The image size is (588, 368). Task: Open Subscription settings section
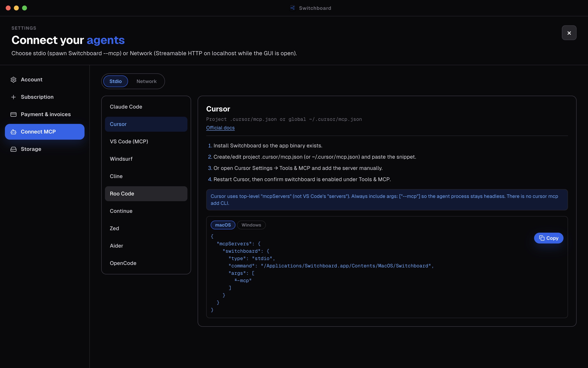(x=45, y=97)
